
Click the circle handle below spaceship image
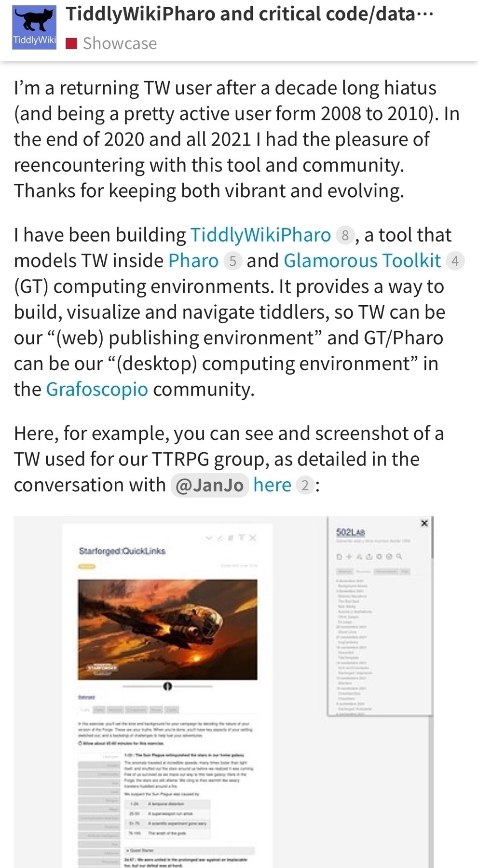(x=167, y=686)
